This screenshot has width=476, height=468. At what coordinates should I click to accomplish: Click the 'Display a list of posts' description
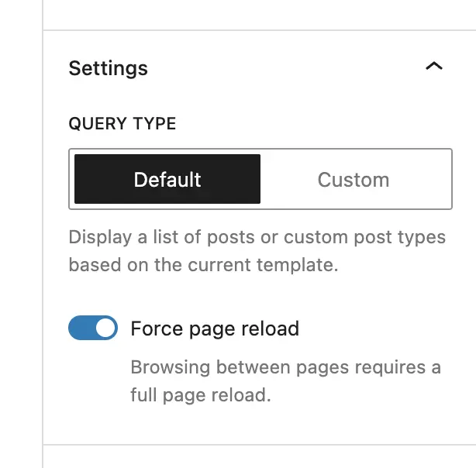coord(257,237)
